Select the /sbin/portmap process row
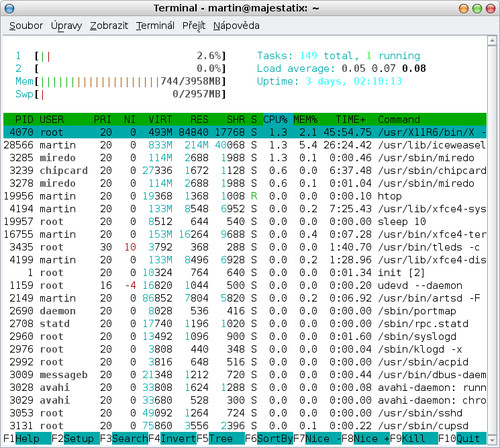This screenshot has height=448, width=500. coord(245,311)
